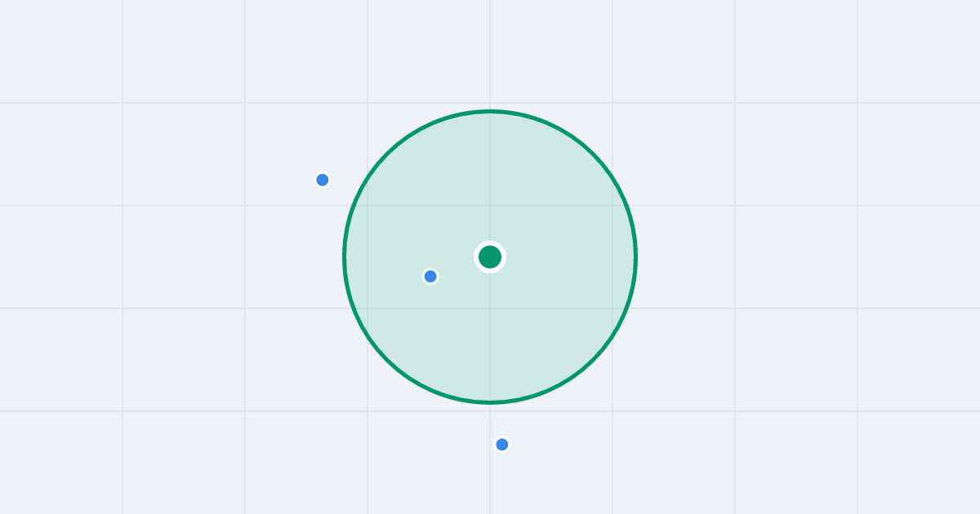Image resolution: width=980 pixels, height=514 pixels.
Task: Select the blue dot inside the green circle
Action: [x=430, y=277]
